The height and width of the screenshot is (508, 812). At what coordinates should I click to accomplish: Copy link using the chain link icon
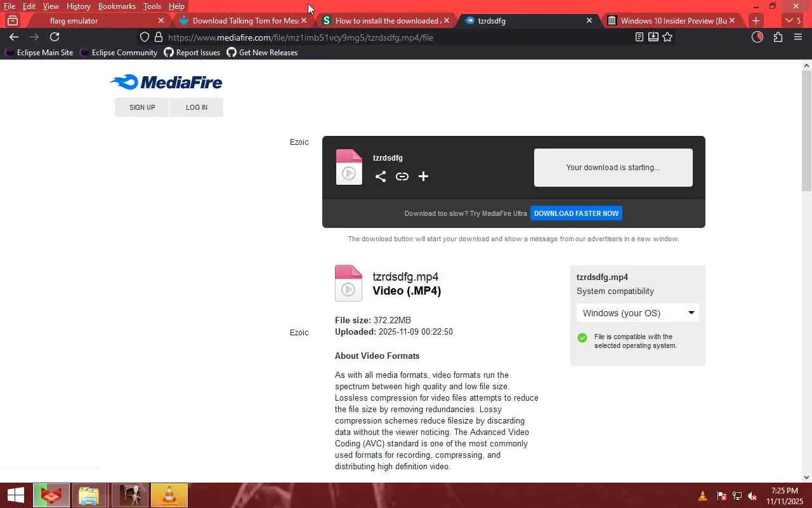pos(402,177)
